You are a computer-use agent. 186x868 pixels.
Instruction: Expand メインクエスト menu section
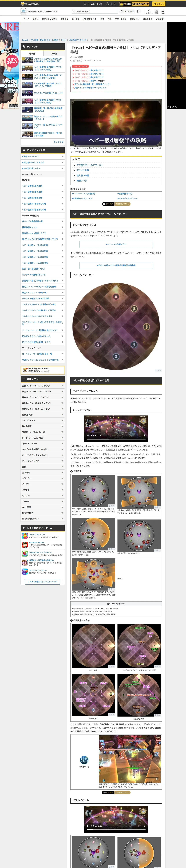coord(43,421)
